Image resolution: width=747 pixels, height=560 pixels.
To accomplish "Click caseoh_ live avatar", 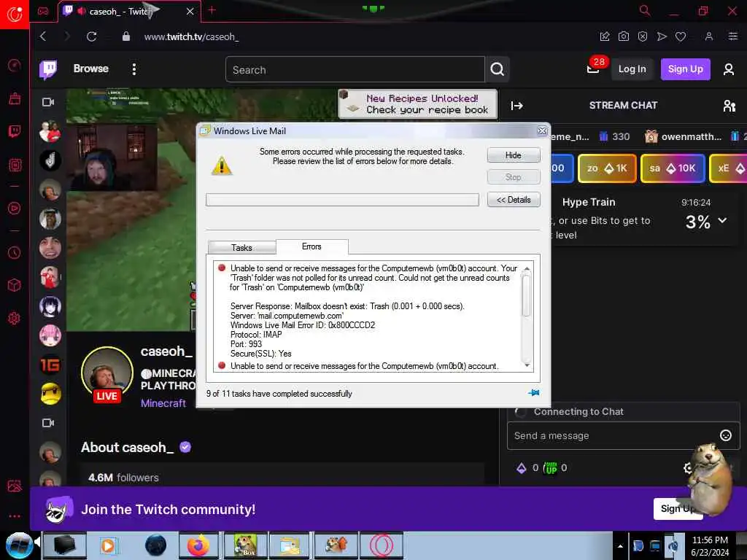I will (x=107, y=374).
